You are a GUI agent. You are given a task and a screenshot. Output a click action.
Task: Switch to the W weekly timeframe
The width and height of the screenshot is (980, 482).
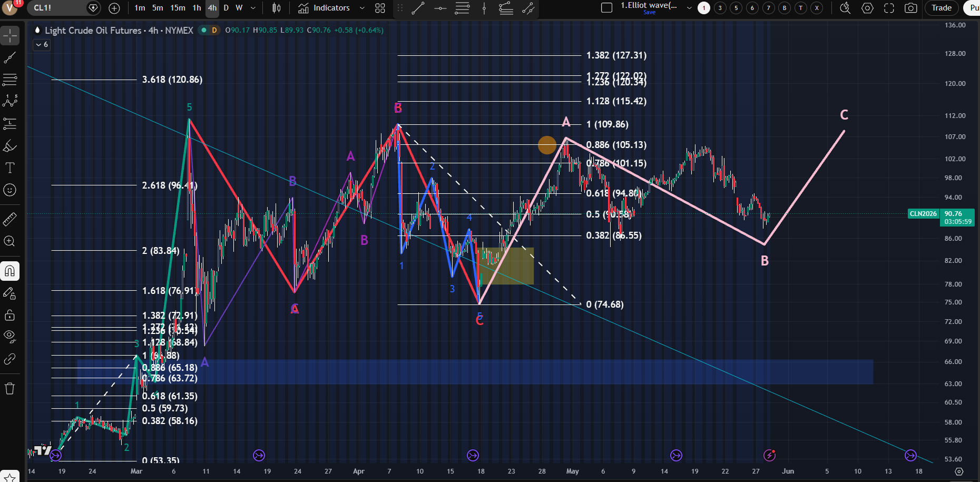click(239, 8)
